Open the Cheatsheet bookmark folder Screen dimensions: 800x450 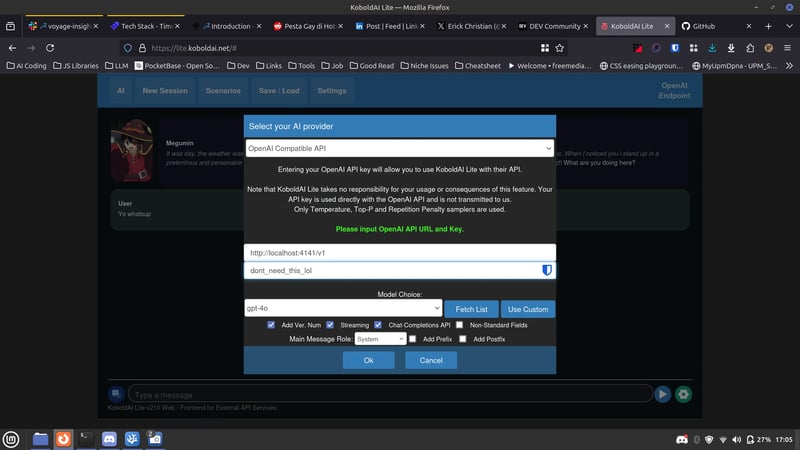tap(478, 65)
